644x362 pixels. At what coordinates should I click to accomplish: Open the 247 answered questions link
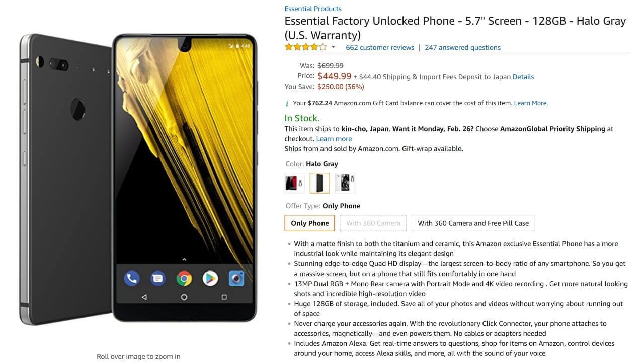462,47
